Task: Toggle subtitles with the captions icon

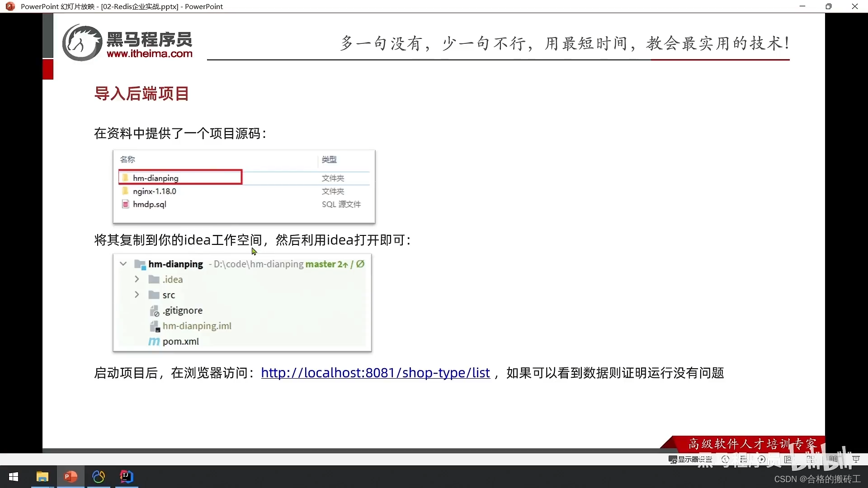Action: point(833,459)
